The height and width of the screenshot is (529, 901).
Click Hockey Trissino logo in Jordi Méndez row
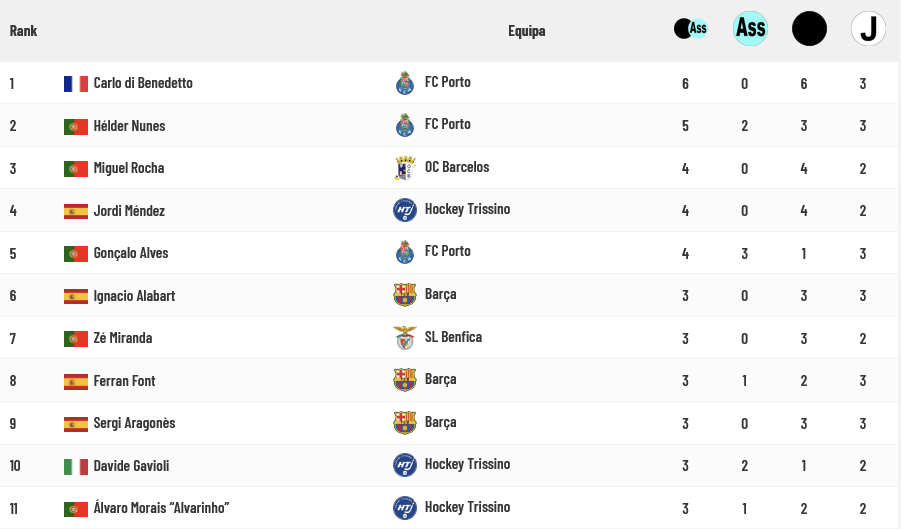pyautogui.click(x=405, y=210)
